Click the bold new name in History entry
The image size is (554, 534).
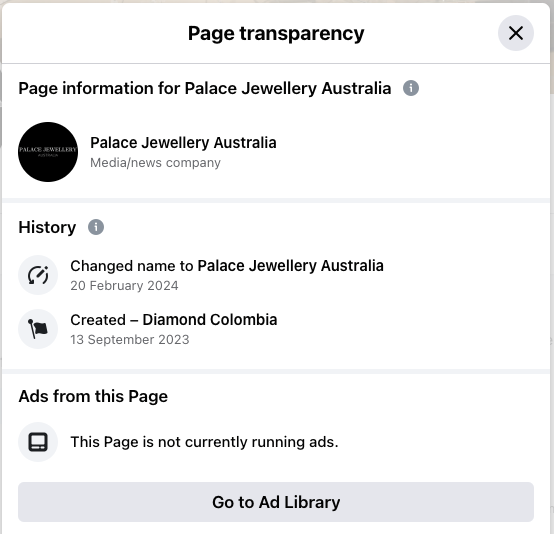(x=290, y=266)
